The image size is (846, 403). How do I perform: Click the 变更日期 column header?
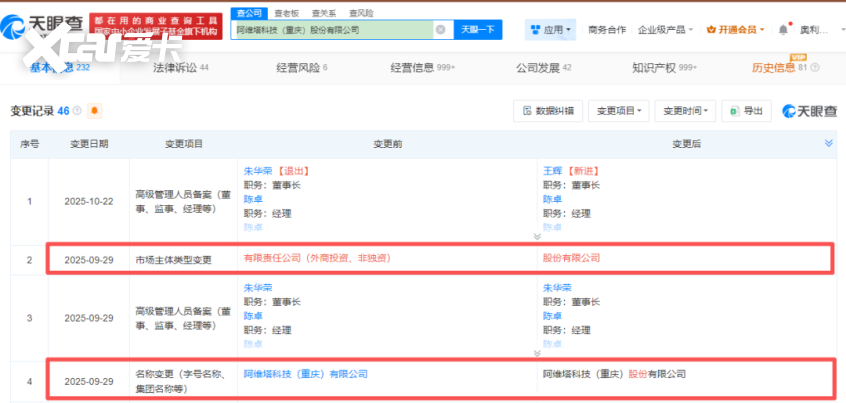89,144
